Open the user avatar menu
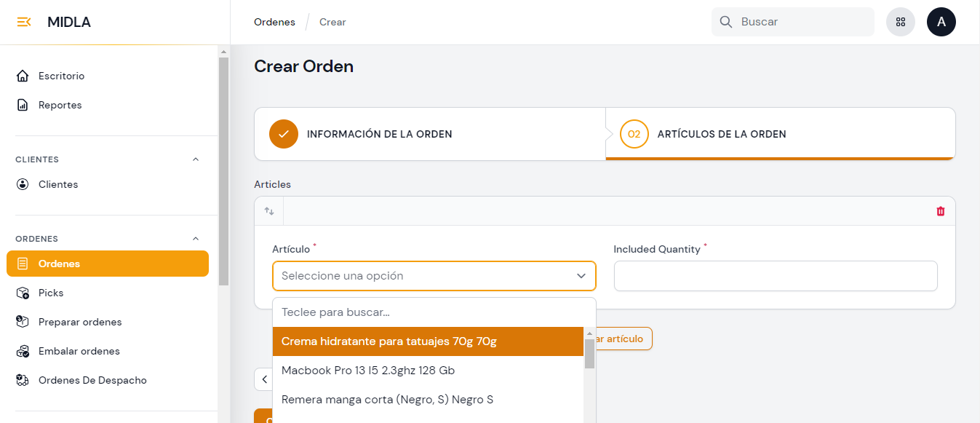The height and width of the screenshot is (423, 980). click(x=941, y=22)
